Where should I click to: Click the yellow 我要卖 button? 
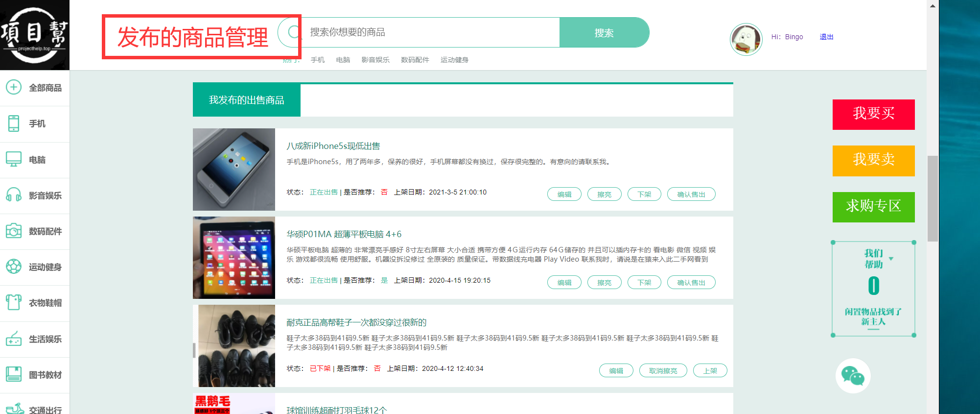pos(874,161)
